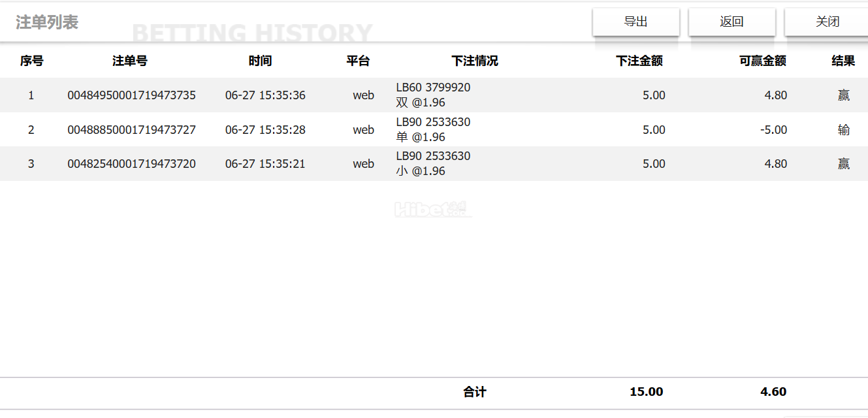Select bet number 00482540001719473720
This screenshot has height=418, width=868.
[x=132, y=164]
